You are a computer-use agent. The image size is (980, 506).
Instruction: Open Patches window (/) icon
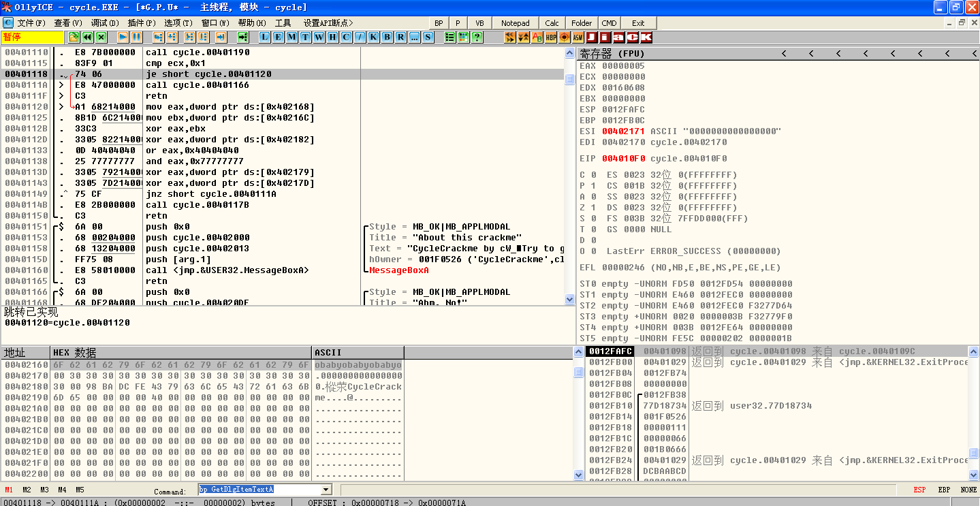click(x=360, y=37)
